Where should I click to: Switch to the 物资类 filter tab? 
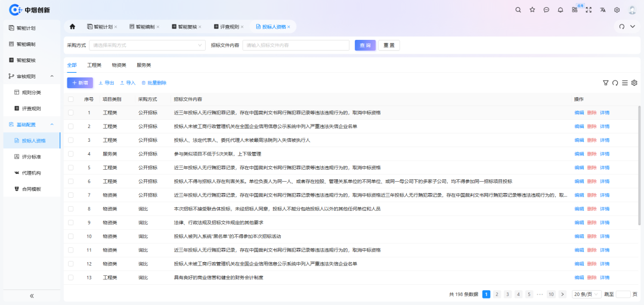coord(119,66)
